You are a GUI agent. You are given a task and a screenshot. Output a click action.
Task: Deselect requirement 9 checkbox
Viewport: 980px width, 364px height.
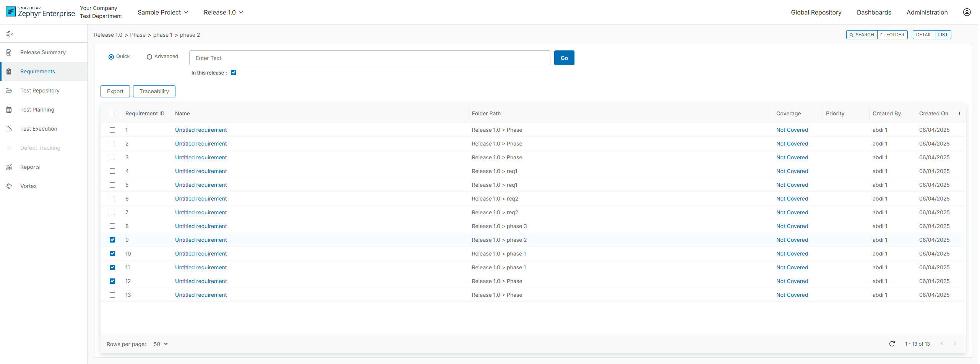tap(112, 240)
